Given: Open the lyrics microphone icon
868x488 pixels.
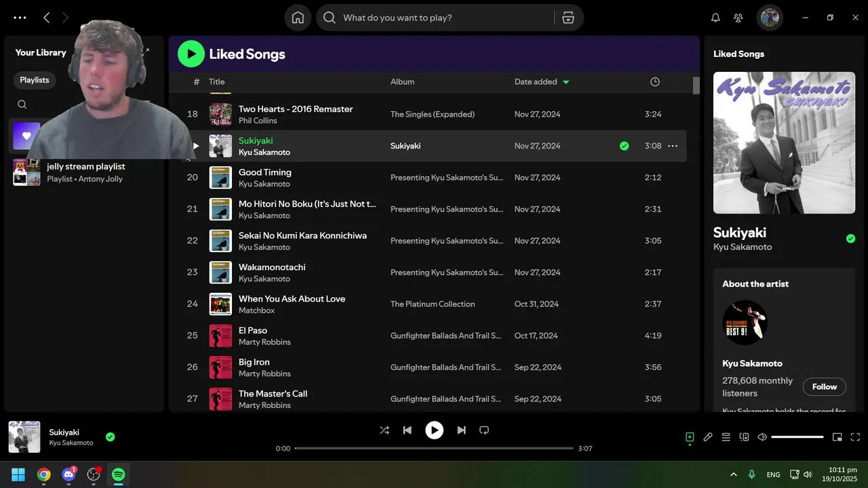Looking at the screenshot, I should click(708, 437).
